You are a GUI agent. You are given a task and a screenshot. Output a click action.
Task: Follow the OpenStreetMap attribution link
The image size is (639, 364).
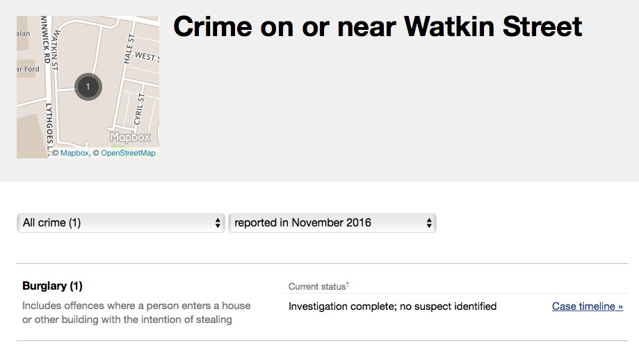[128, 153]
